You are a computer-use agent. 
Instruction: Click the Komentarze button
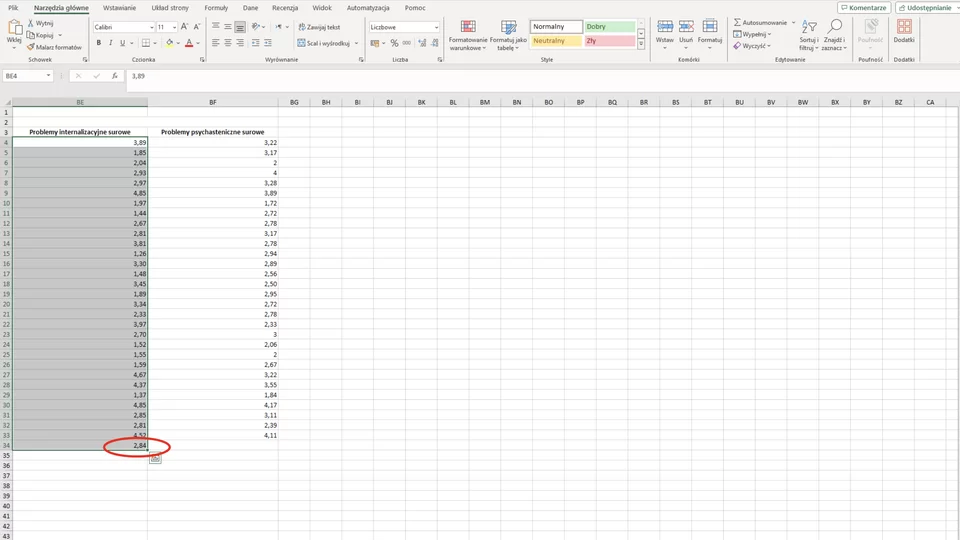pyautogui.click(x=864, y=8)
